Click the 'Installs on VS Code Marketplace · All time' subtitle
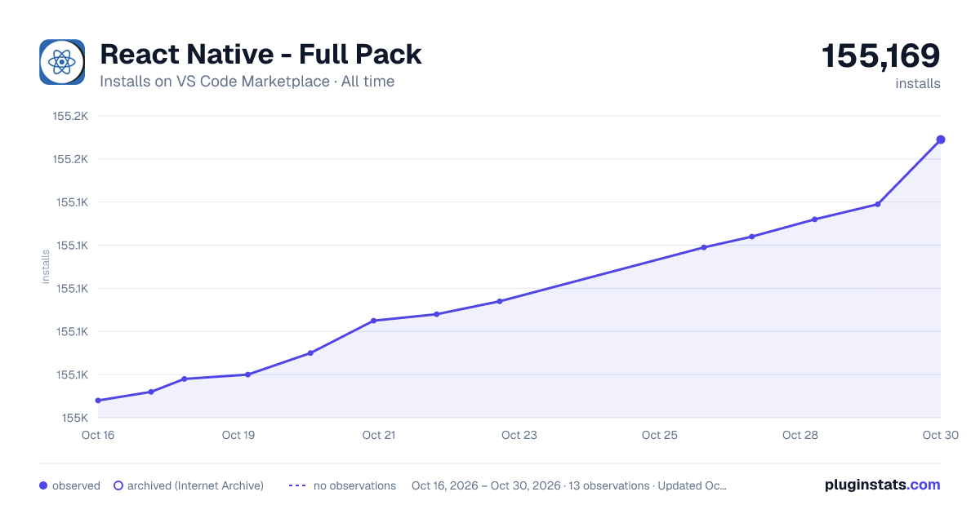The image size is (980, 514). click(247, 82)
